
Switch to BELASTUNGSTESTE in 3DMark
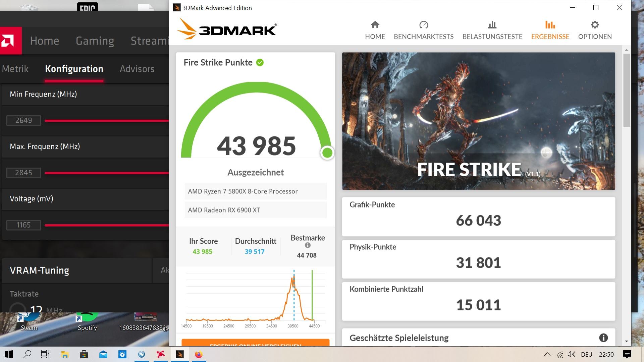click(x=492, y=30)
